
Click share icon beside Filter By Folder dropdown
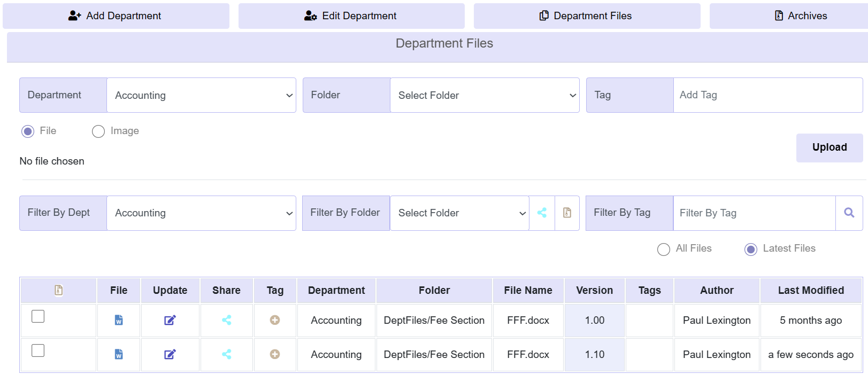pos(542,213)
